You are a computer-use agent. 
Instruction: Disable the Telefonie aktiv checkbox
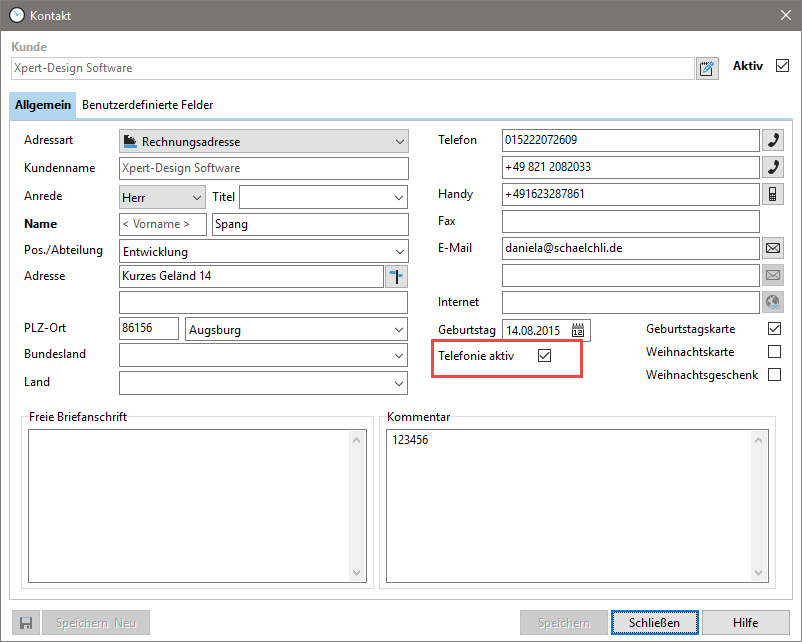pos(545,355)
